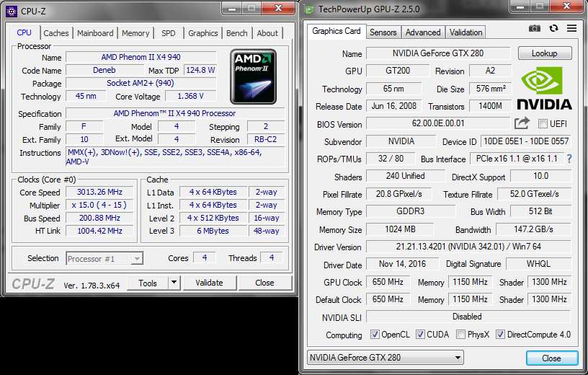Click the Digital Signature value WHQL

538,264
